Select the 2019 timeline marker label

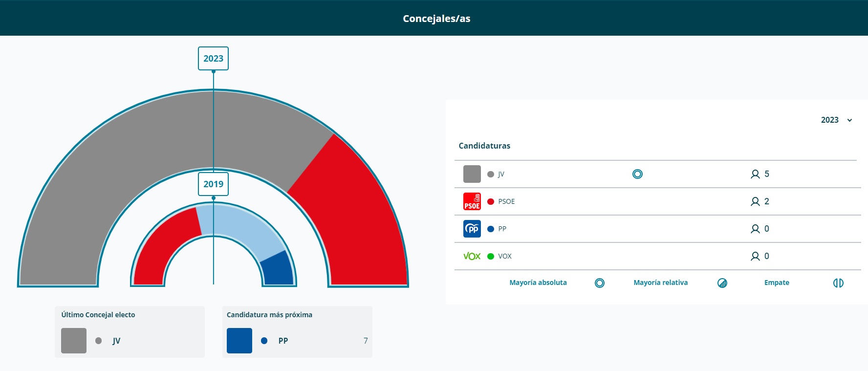point(213,184)
